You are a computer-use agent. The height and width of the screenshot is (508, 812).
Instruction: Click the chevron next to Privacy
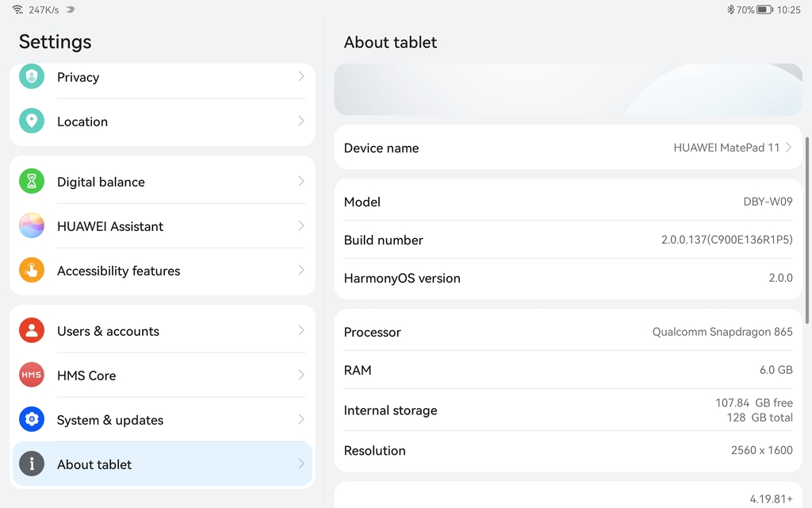click(x=300, y=77)
